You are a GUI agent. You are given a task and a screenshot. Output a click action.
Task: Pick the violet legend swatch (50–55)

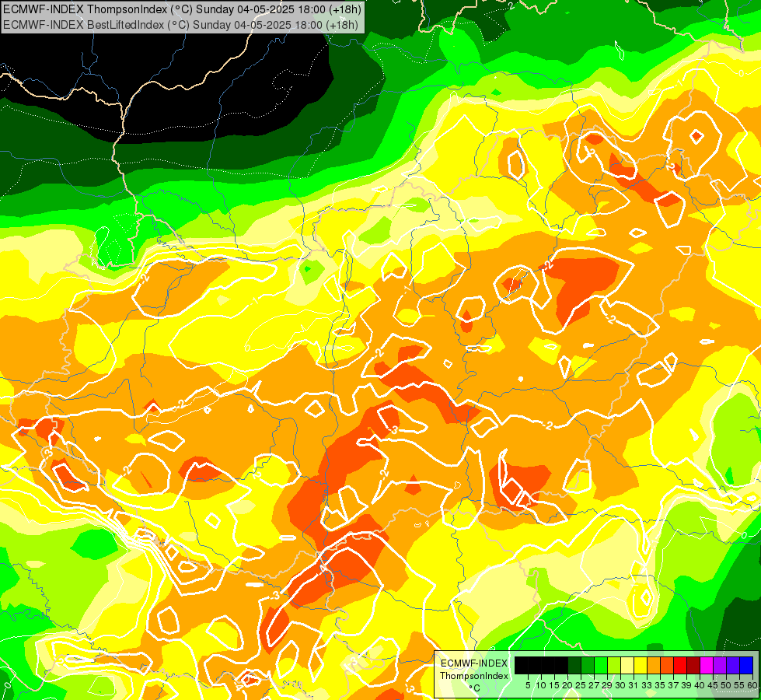pos(733,665)
